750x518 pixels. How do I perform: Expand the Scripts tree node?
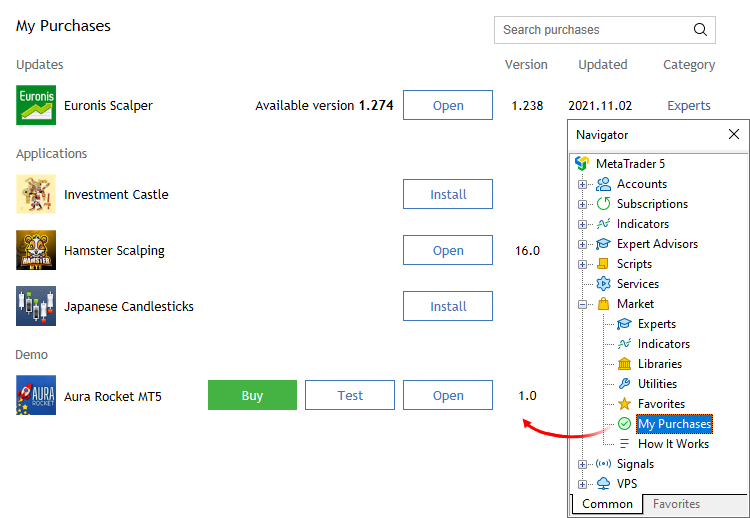[582, 265]
